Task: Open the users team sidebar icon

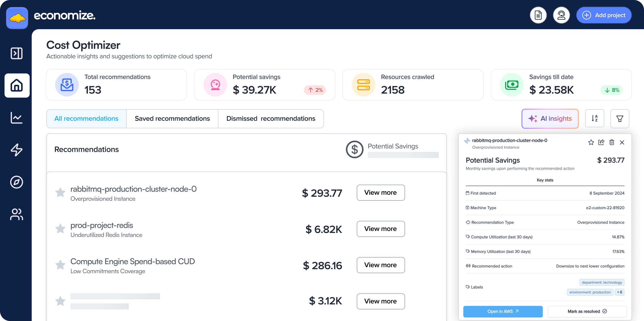Action: (x=17, y=214)
